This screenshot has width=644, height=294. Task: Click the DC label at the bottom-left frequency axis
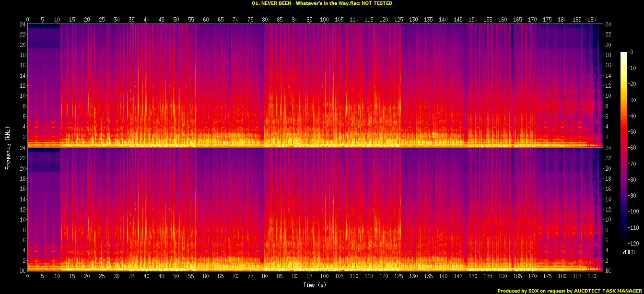point(22,271)
